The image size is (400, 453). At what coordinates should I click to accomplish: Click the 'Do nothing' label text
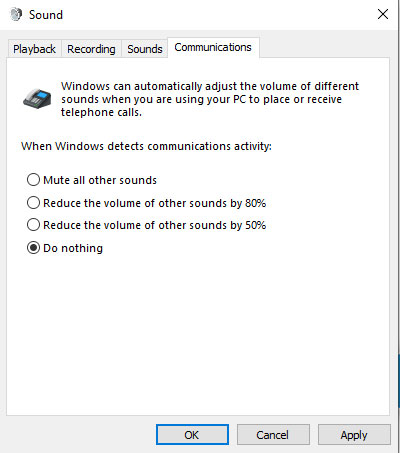73,248
